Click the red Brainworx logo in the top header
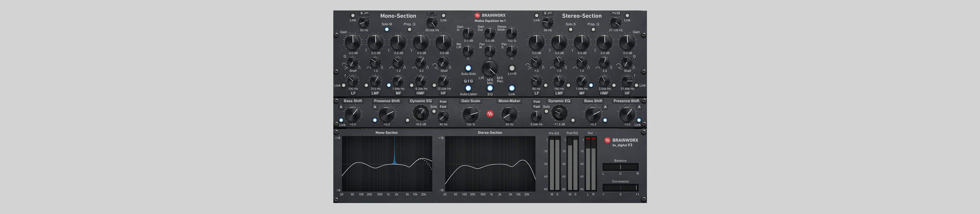980x214 pixels. [477, 16]
